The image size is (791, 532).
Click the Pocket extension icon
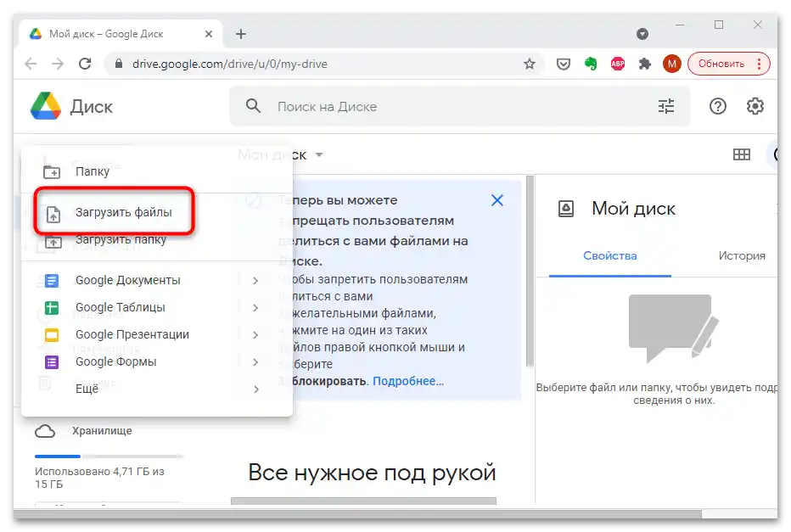click(563, 64)
